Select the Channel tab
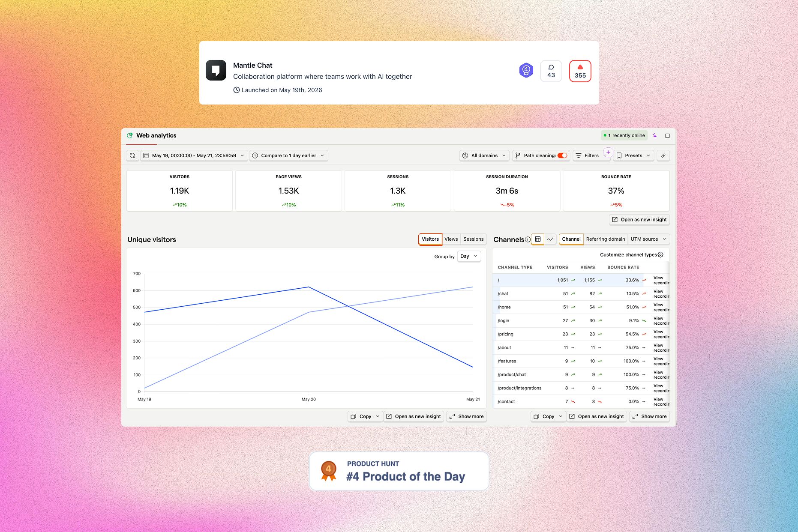This screenshot has height=532, width=798. pos(571,239)
